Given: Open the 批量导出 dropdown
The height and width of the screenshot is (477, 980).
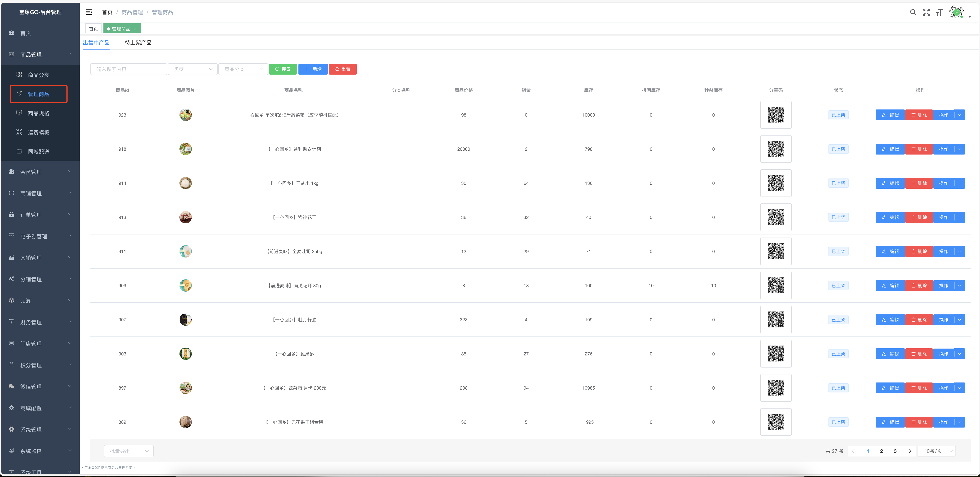Looking at the screenshot, I should coord(129,451).
